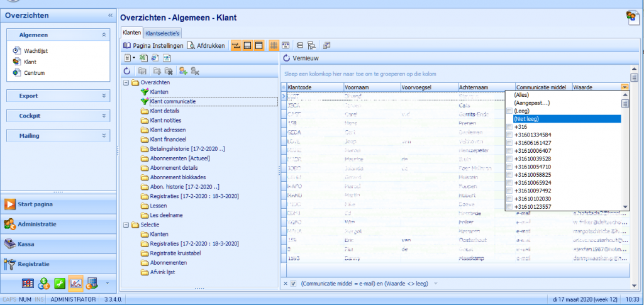Switch to the Klantselectie's tab
The width and height of the screenshot is (644, 305).
[163, 33]
